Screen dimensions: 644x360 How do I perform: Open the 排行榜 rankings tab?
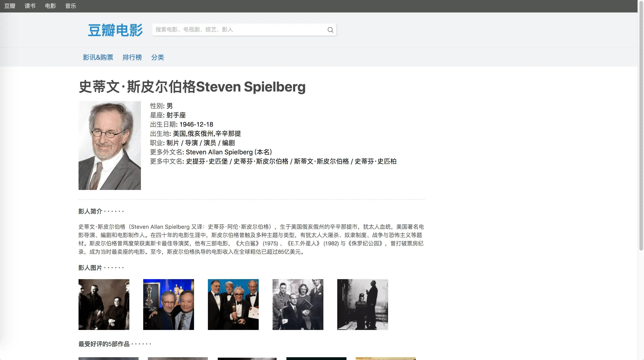[x=132, y=57]
